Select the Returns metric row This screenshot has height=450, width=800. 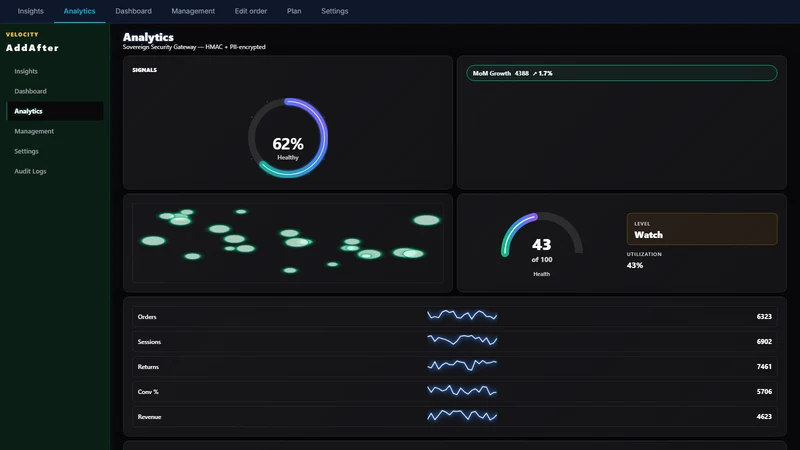pos(455,366)
